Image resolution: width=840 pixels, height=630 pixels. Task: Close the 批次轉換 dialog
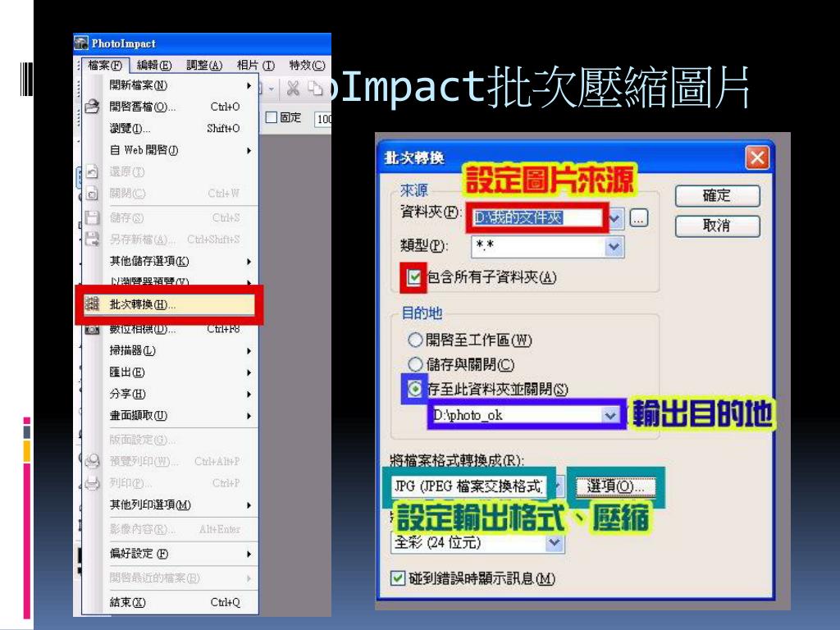(x=757, y=158)
